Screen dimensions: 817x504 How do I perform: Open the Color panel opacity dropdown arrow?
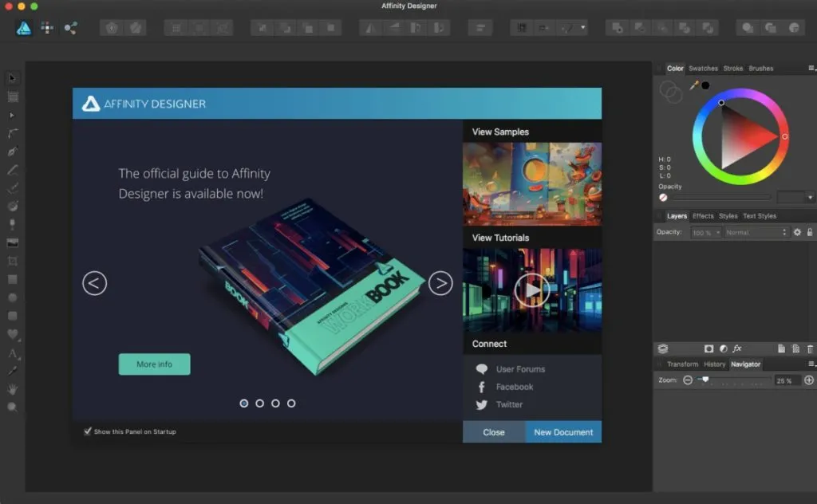click(810, 197)
